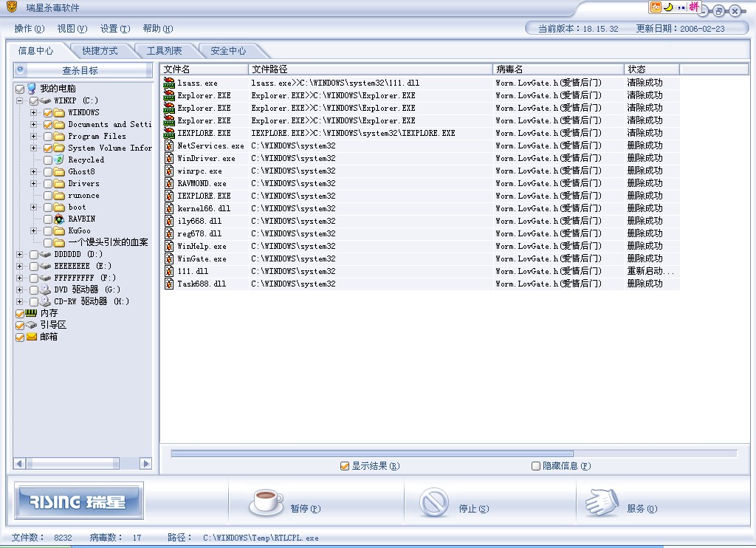Click the 111.dll infected file icon
The image size is (756, 548).
coord(169,270)
